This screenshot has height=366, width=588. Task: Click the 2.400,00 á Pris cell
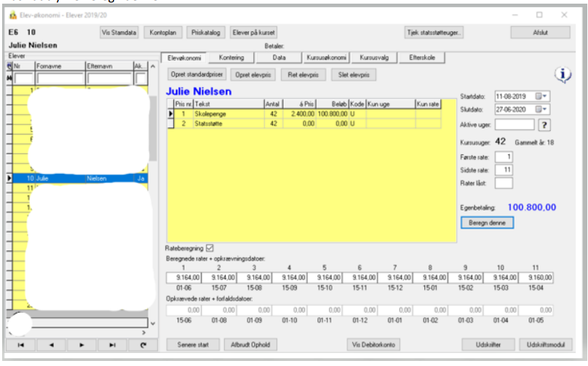299,114
